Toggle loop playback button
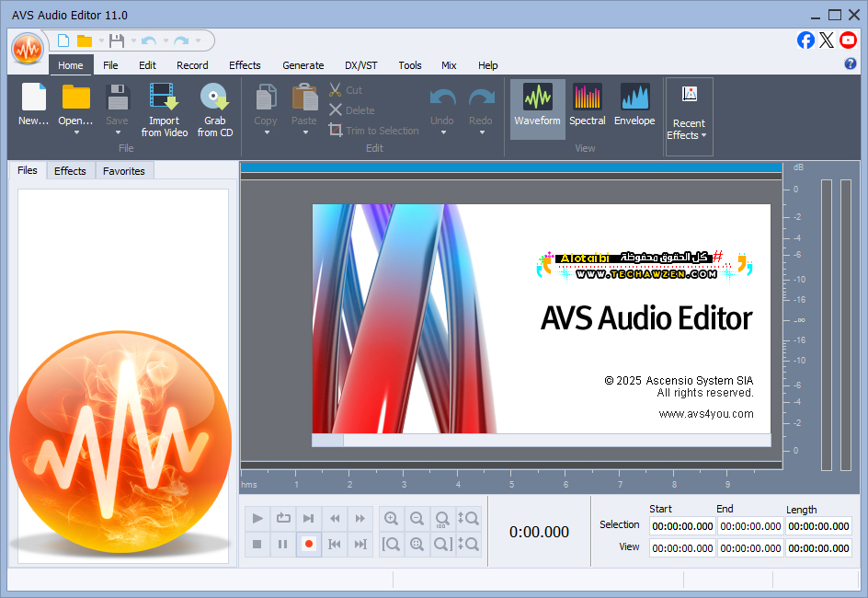868x598 pixels. click(x=283, y=518)
